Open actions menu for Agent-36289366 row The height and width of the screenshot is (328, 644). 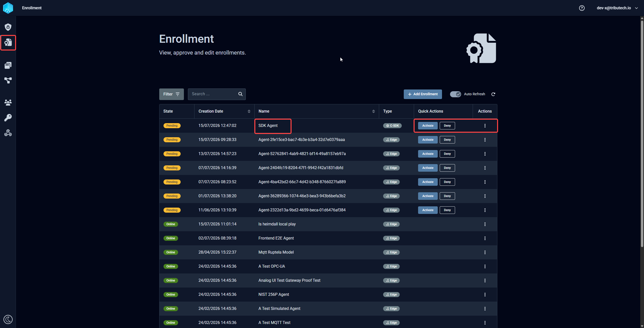coord(485,196)
